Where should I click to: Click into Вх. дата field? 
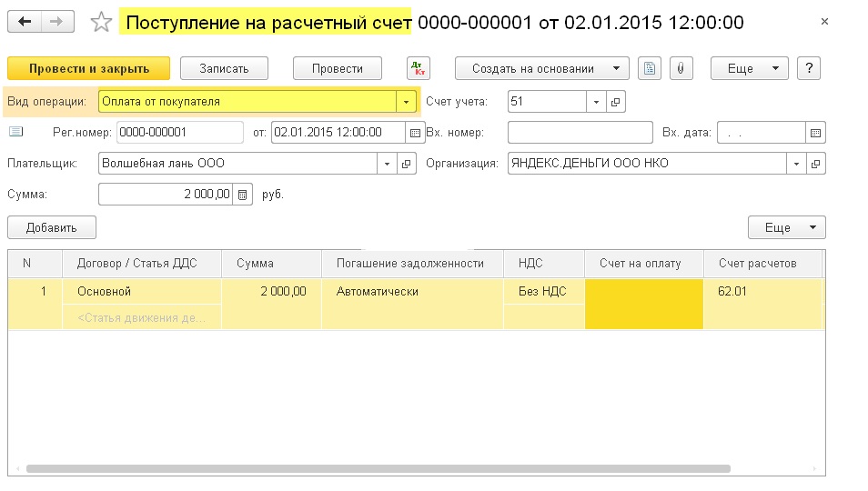[762, 133]
